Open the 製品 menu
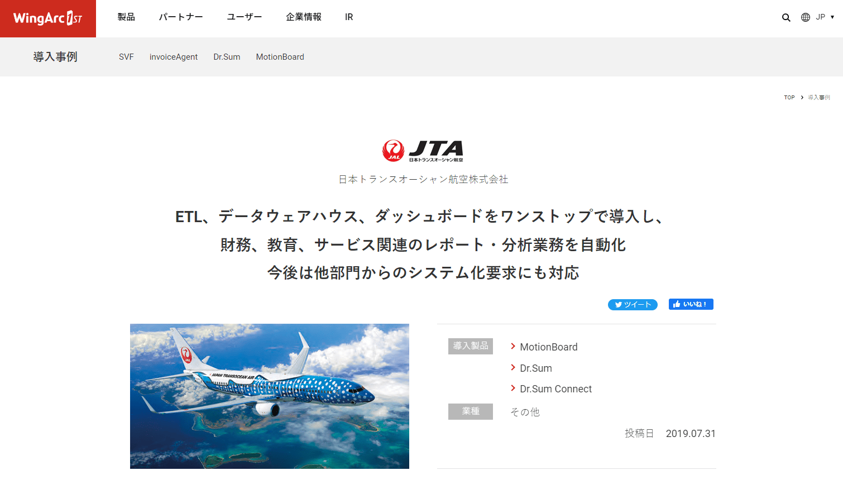Image resolution: width=843 pixels, height=504 pixels. click(126, 17)
